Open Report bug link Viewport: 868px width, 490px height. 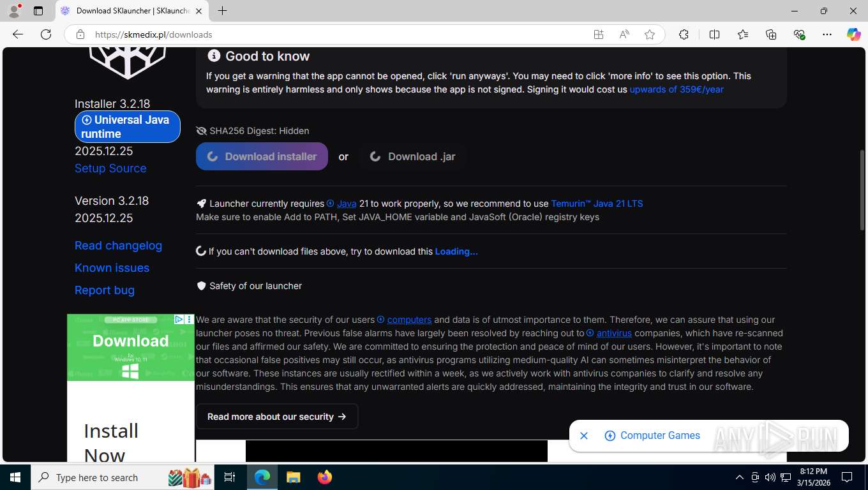tap(105, 290)
